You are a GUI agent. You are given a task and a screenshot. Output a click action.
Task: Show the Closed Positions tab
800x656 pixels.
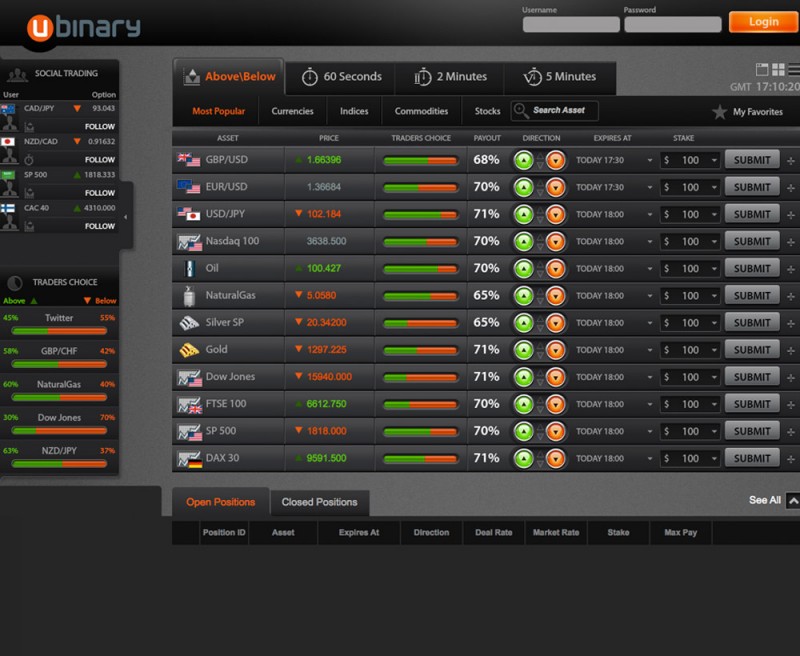tap(319, 502)
